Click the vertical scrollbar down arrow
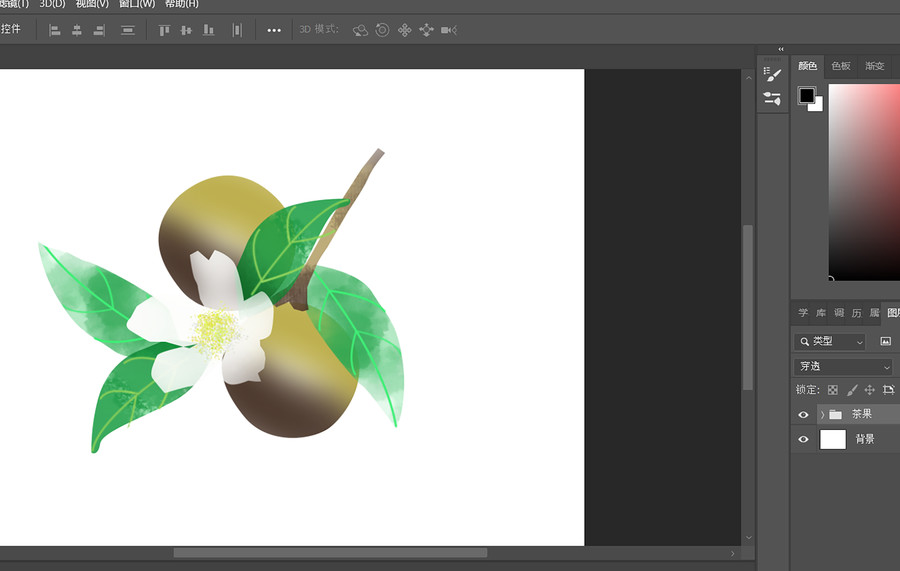 pyautogui.click(x=748, y=538)
